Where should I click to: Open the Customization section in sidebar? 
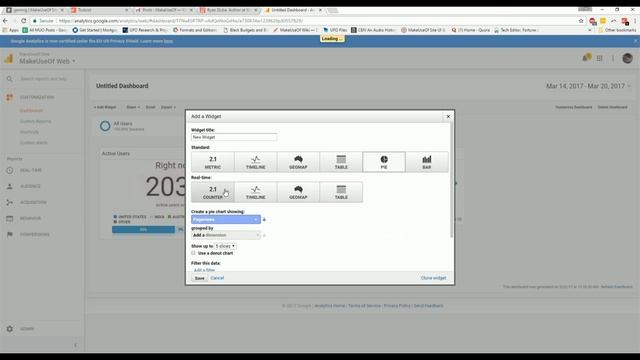[37, 97]
